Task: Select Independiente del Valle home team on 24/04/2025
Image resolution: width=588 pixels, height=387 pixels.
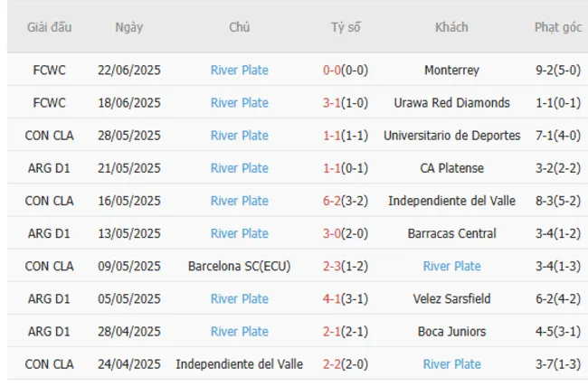Action: [239, 363]
